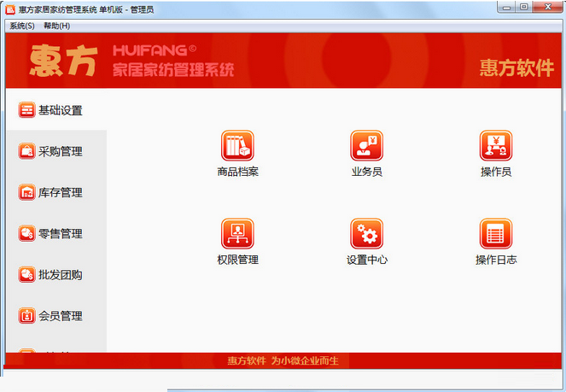Image resolution: width=566 pixels, height=392 pixels.
Task: Click the 会员管理 member card icon
Action: pos(26,316)
